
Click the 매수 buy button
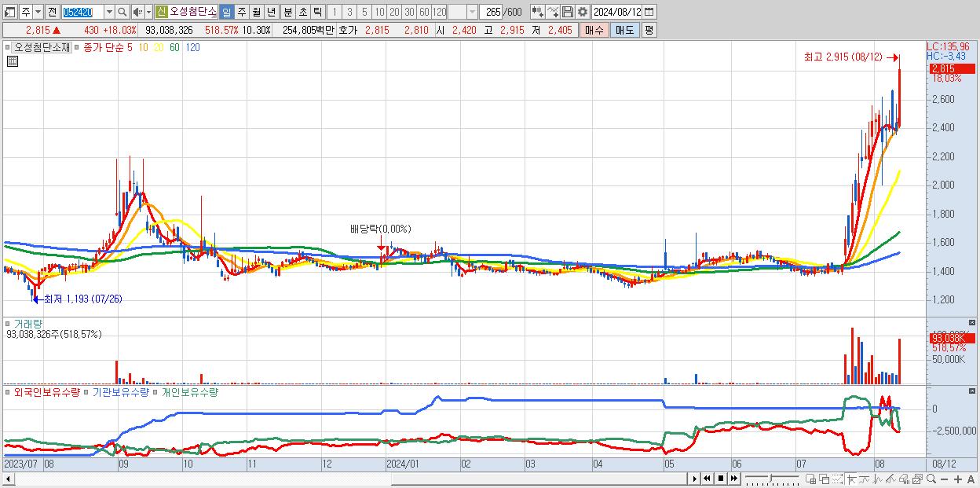click(x=594, y=30)
